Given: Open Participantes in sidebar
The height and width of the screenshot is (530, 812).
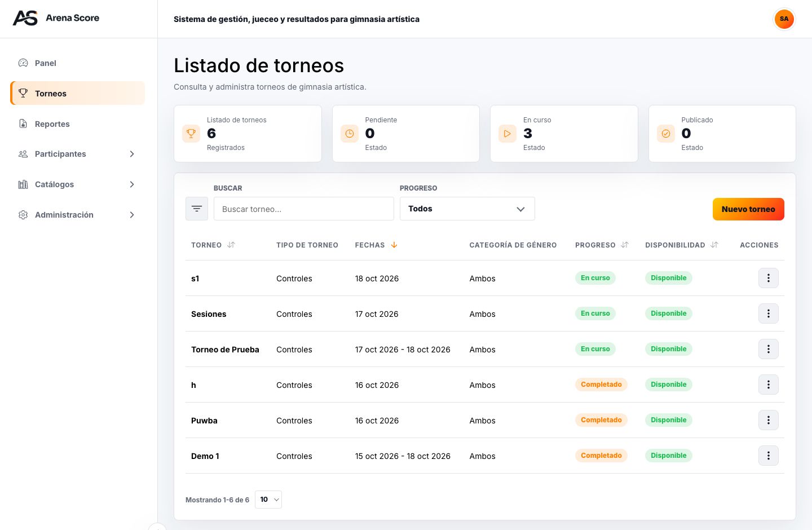Looking at the screenshot, I should click(78, 154).
